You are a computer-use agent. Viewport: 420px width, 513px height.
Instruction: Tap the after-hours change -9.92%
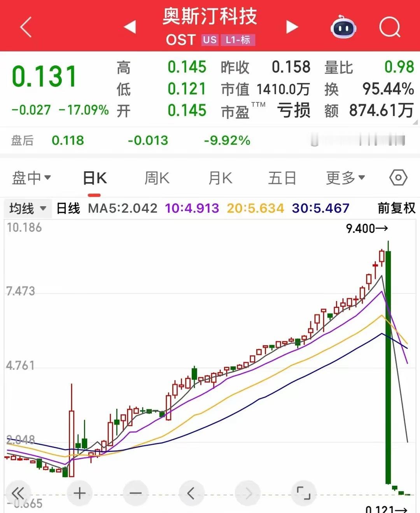point(227,141)
